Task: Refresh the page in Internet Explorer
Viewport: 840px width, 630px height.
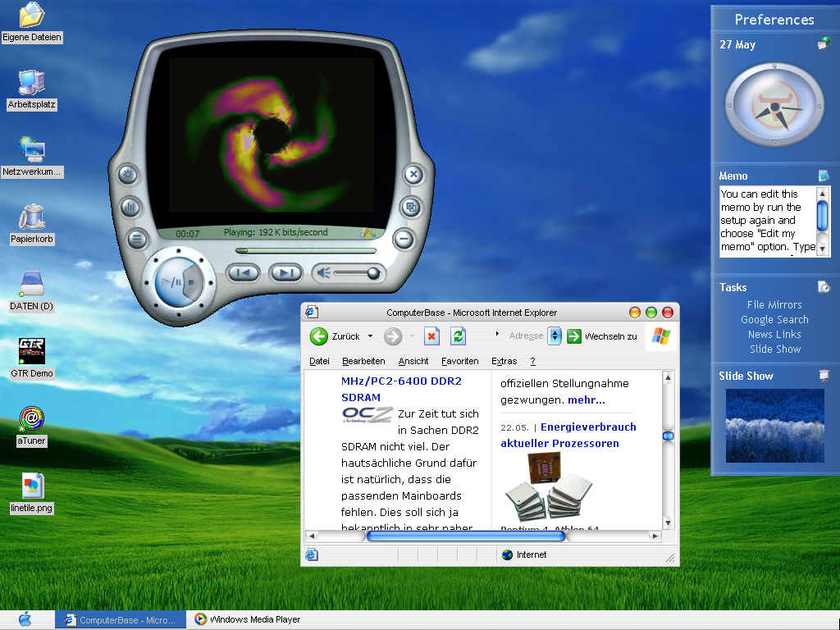Action: point(458,336)
